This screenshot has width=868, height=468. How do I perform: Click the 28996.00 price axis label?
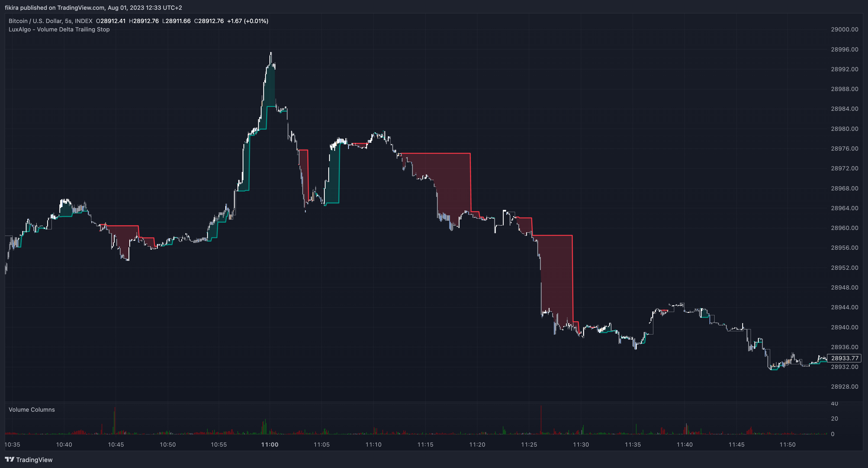tap(844, 49)
